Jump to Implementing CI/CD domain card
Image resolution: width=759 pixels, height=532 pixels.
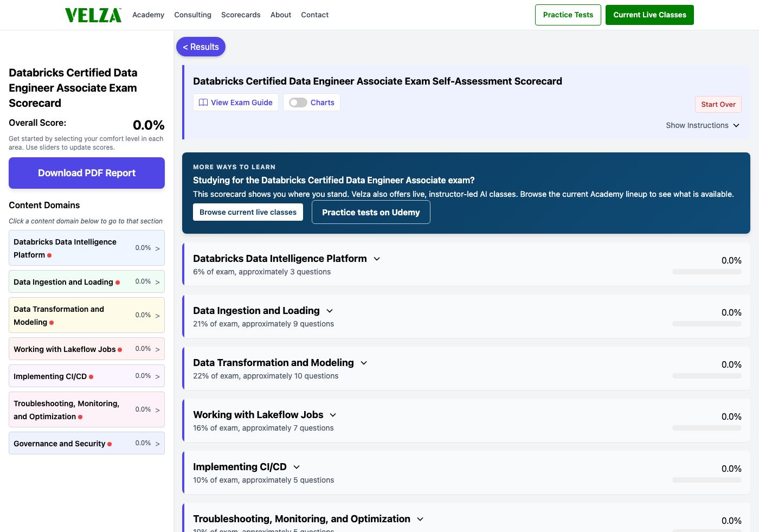point(87,376)
